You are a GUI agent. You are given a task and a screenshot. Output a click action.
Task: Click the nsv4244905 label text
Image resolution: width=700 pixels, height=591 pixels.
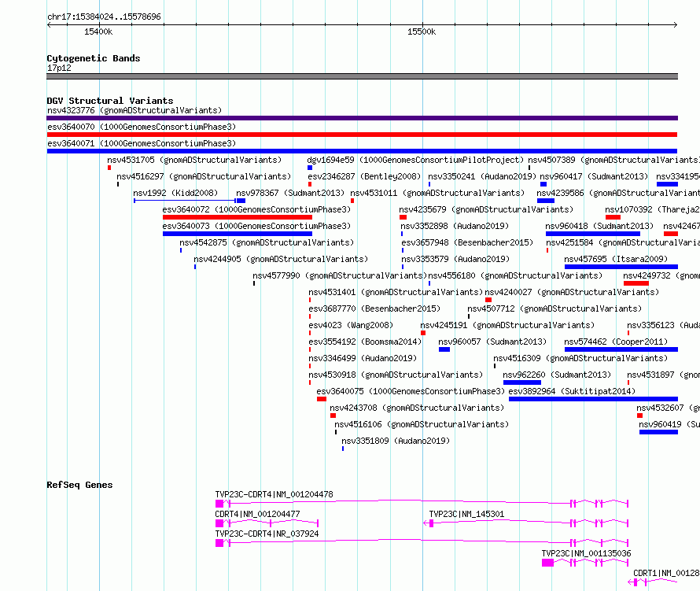281,259
